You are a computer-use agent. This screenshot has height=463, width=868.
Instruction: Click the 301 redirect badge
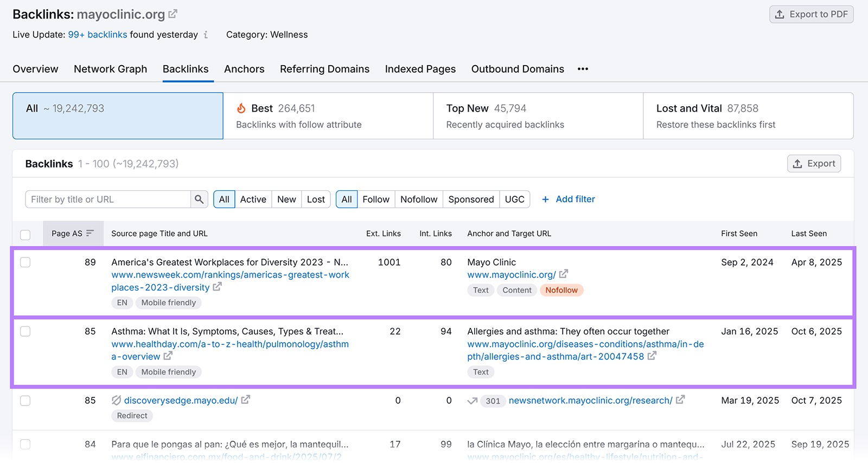[493, 401]
